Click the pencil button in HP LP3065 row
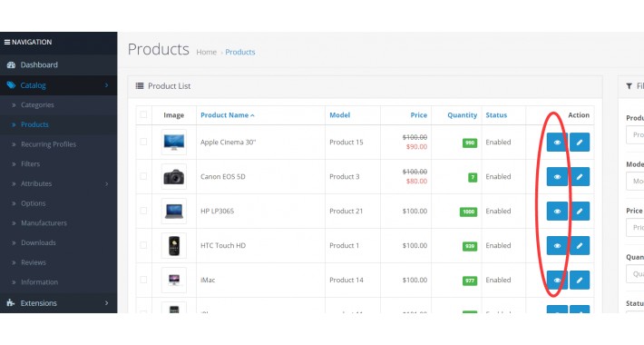This screenshot has width=644, height=345. pyautogui.click(x=580, y=211)
